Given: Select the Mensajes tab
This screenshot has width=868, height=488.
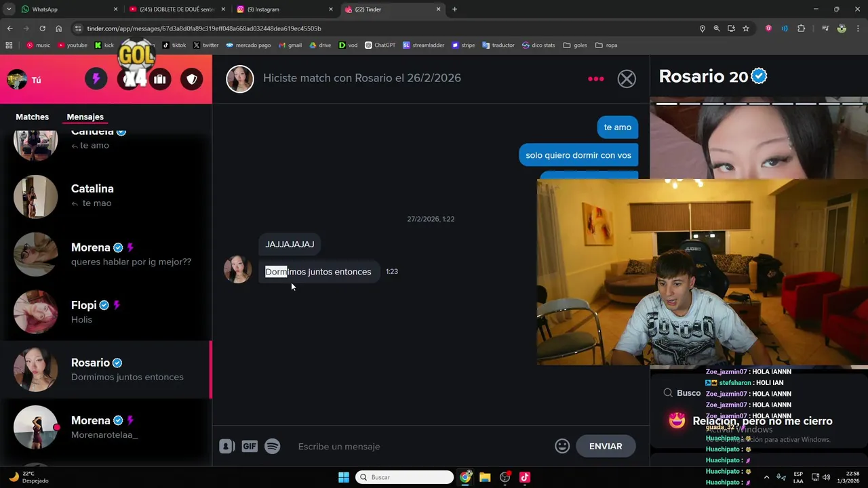Looking at the screenshot, I should (x=85, y=117).
